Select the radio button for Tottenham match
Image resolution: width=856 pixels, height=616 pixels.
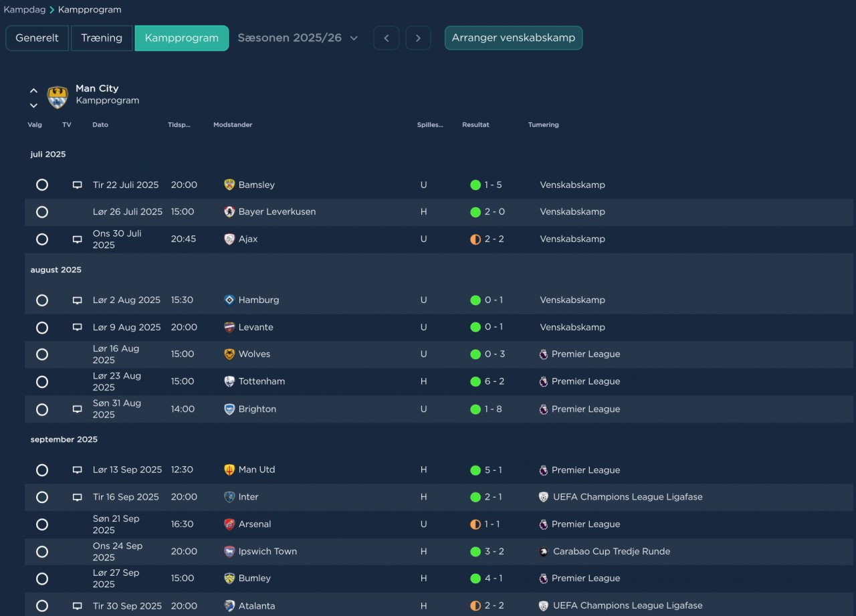[x=42, y=382]
